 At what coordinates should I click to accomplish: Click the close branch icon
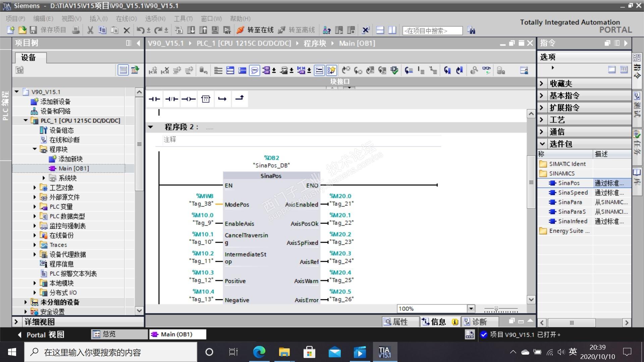[x=239, y=98]
